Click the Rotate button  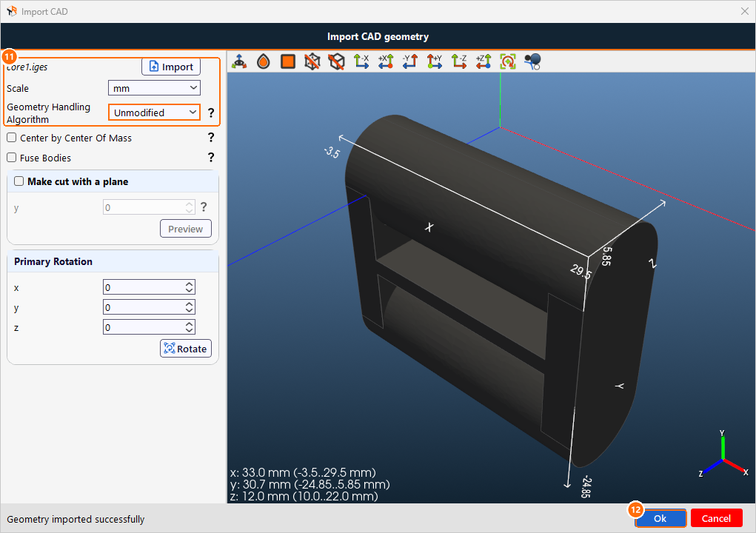(x=186, y=349)
